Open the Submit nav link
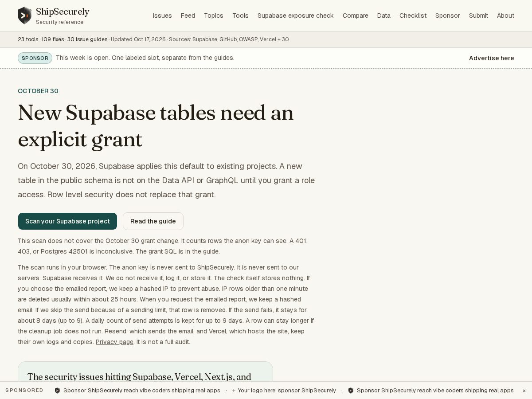This screenshot has width=532, height=399. (478, 16)
